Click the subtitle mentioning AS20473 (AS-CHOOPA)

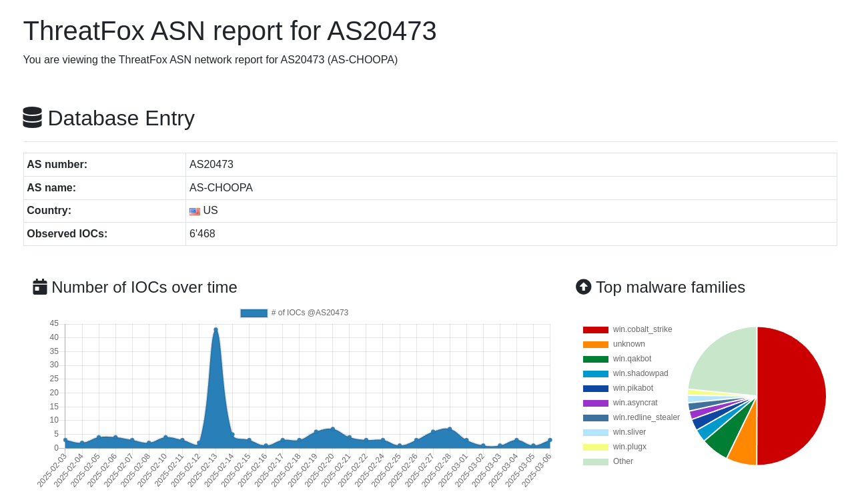[210, 60]
